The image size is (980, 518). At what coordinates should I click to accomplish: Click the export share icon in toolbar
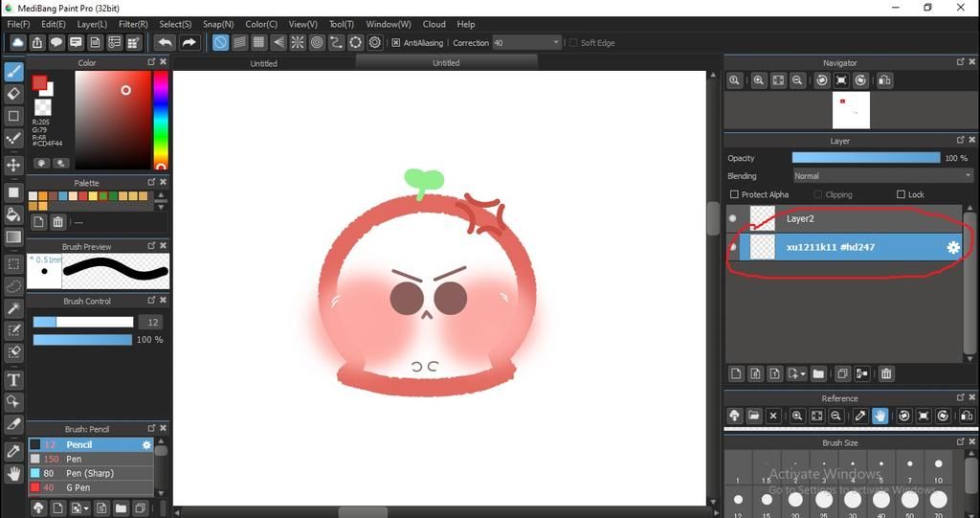tap(37, 42)
